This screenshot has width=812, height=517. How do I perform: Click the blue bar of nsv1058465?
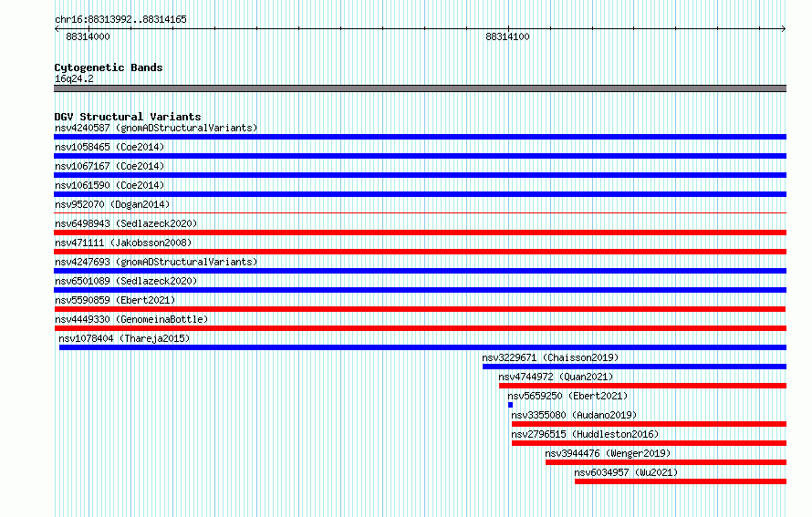[x=420, y=156]
